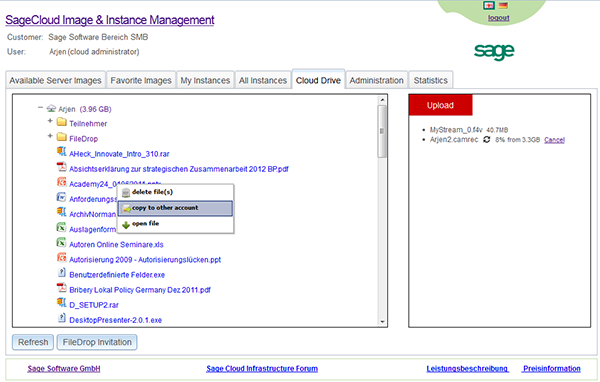The image size is (600, 382).
Task: Click the archive icon of D_SETUP2.rar
Action: (x=62, y=303)
